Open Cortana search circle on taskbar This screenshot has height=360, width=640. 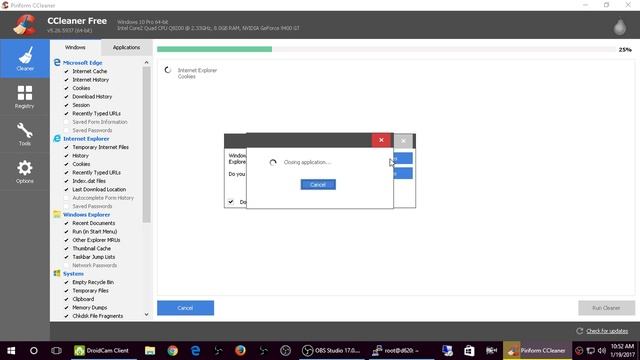tap(34, 351)
